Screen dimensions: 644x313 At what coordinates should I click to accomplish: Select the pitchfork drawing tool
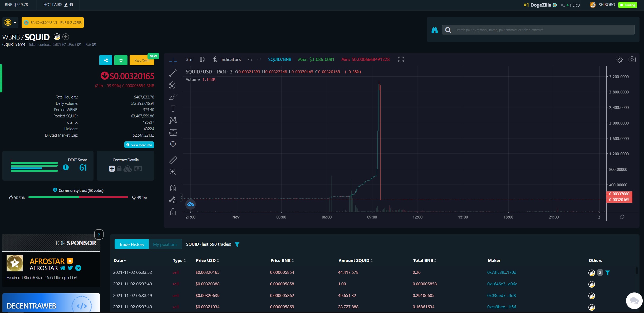[173, 85]
